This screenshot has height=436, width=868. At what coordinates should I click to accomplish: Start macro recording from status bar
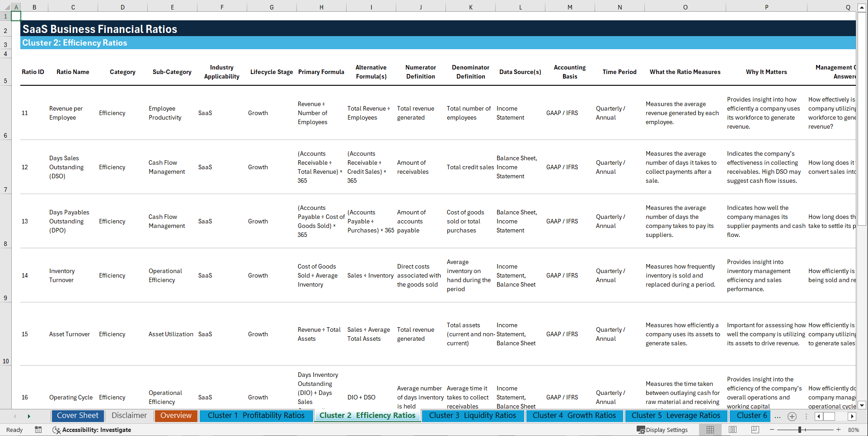pos(38,430)
